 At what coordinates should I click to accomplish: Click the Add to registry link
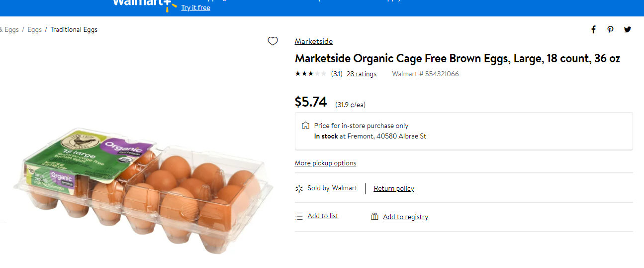point(405,217)
